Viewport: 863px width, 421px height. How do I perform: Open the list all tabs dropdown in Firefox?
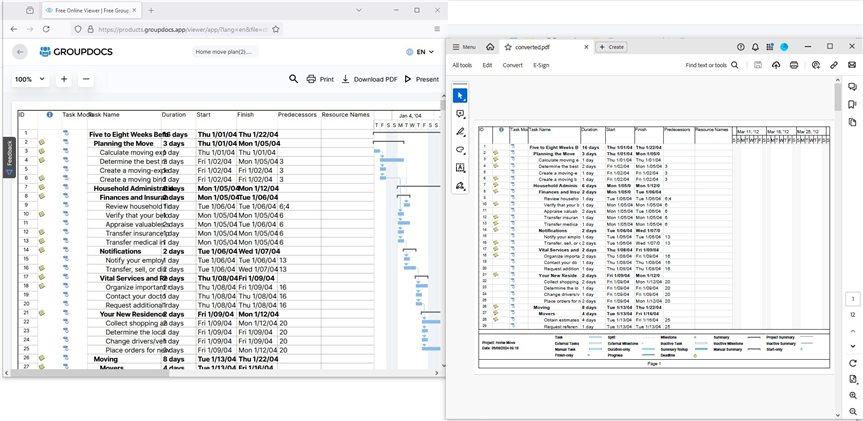tap(359, 10)
